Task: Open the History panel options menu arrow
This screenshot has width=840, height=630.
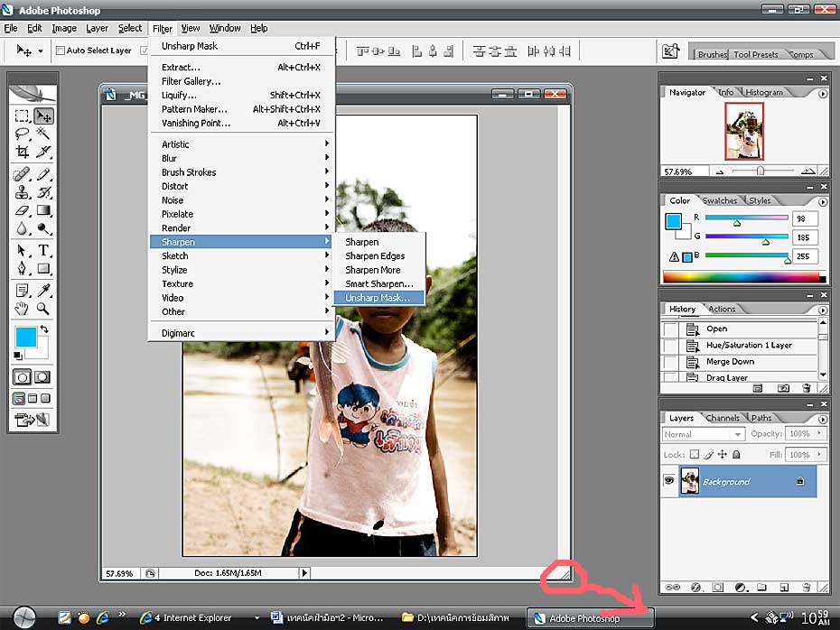Action: click(x=823, y=310)
